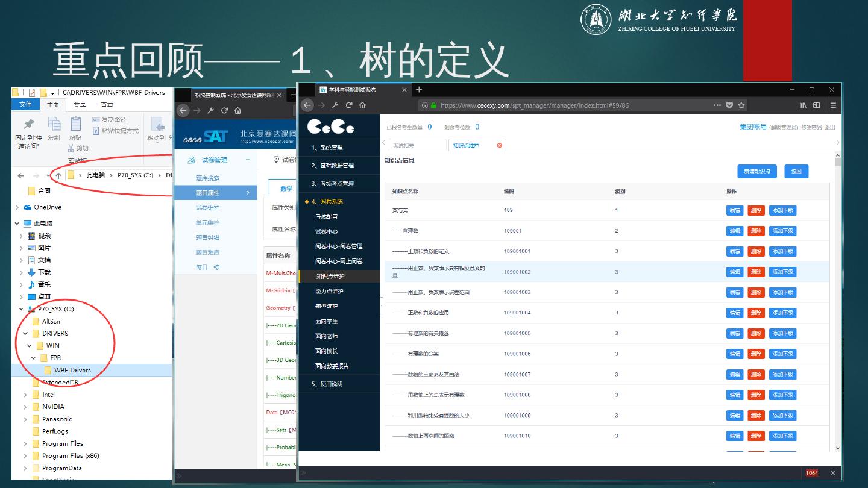The height and width of the screenshot is (488, 868).
Task: Click the knowledge table vertical scrollbar
Action: [x=837, y=301]
